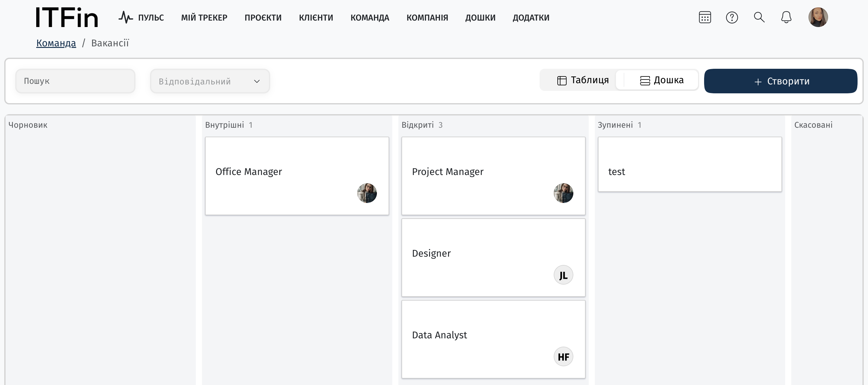
Task: Open КЛІЄНТИ menu
Action: click(316, 17)
